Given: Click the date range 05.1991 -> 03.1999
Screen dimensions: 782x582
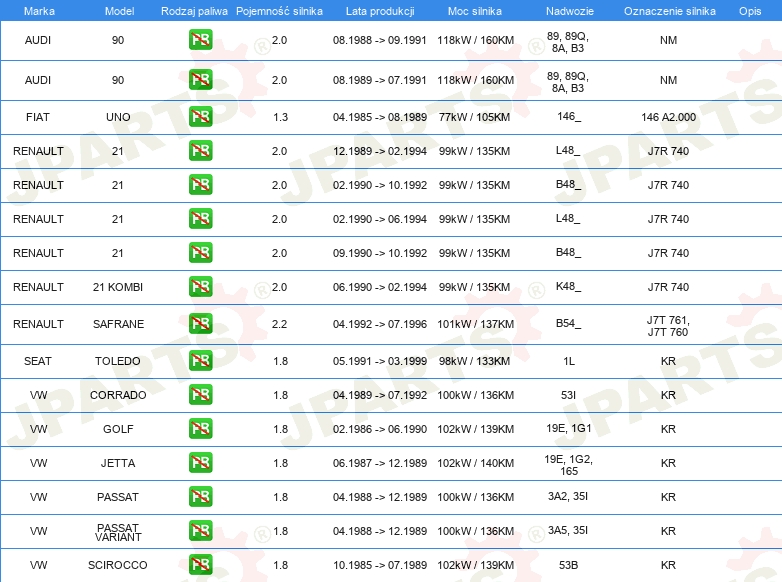Looking at the screenshot, I should (380, 361).
